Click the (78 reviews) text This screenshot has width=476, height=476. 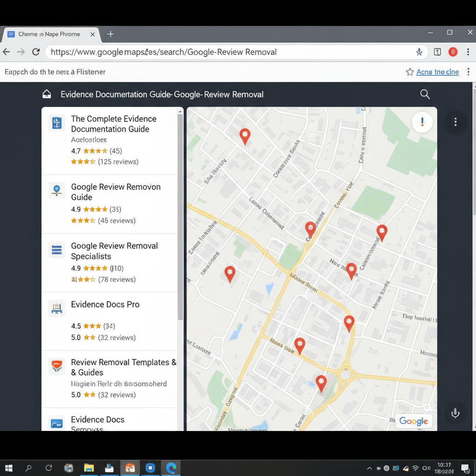click(117, 279)
